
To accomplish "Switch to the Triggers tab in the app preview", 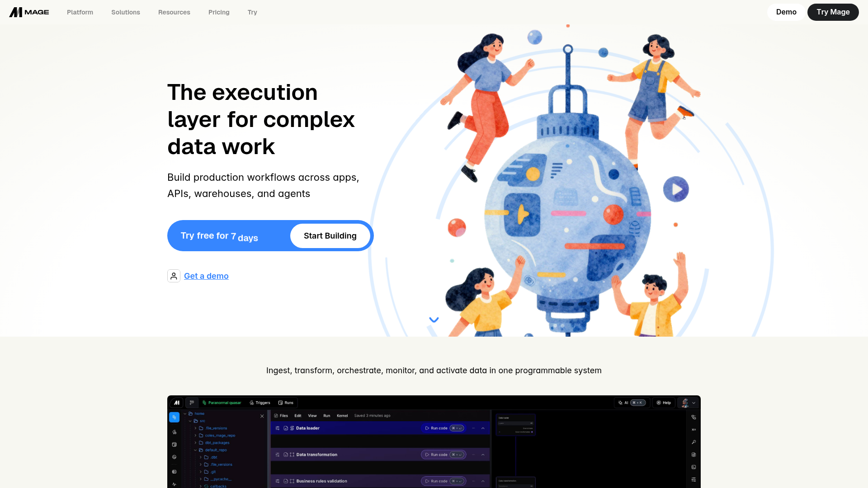I will (x=260, y=403).
